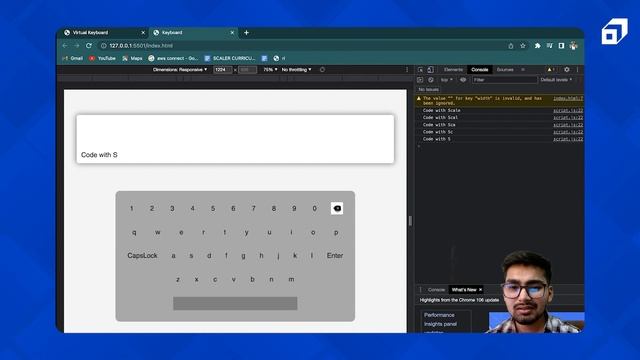The height and width of the screenshot is (360, 640).
Task: Open DevTools settings gear
Action: (567, 70)
